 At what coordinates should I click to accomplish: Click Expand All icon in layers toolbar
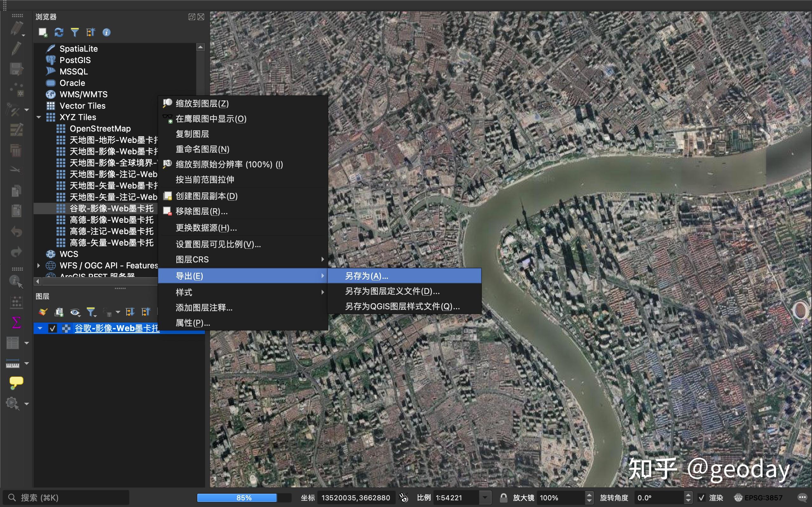point(130,312)
